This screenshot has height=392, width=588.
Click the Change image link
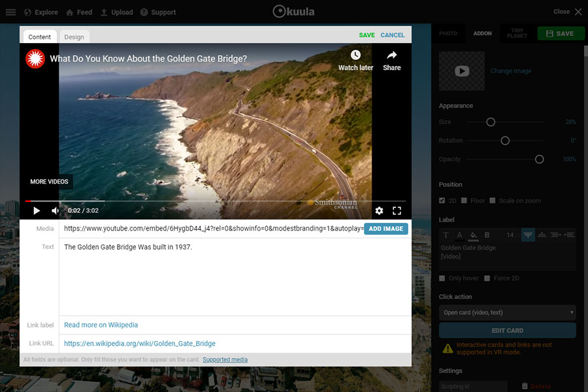pos(511,71)
